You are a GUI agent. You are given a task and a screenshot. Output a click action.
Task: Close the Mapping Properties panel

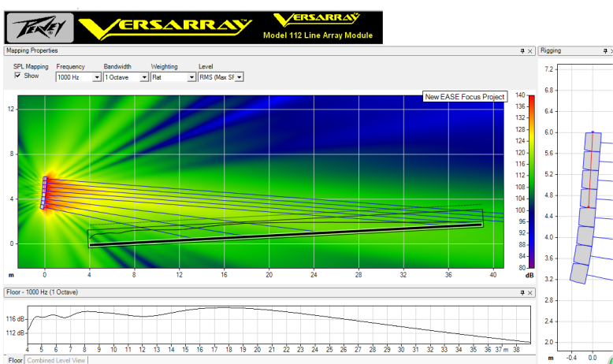coord(530,50)
